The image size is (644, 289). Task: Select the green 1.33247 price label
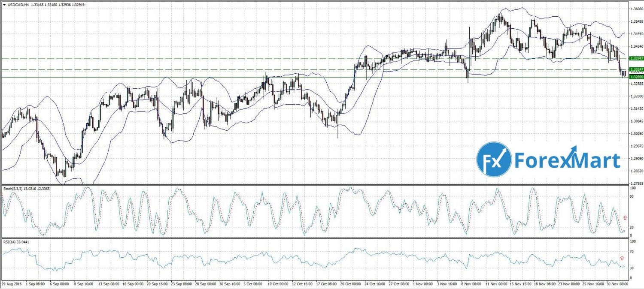635,69
